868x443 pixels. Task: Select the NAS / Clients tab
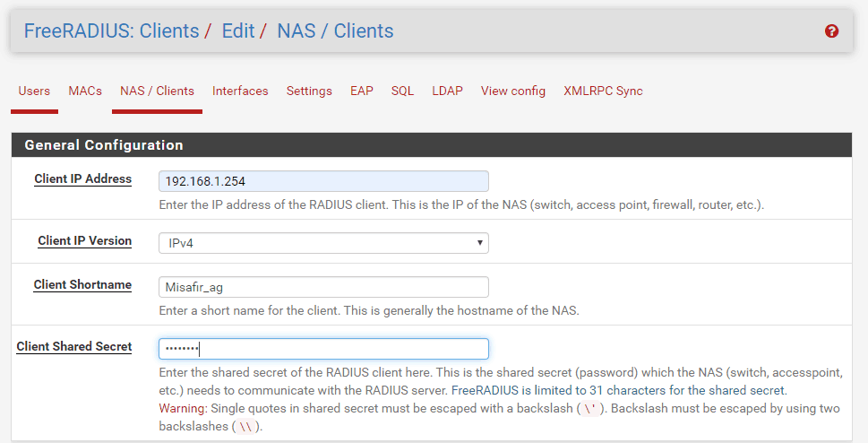[x=157, y=91]
